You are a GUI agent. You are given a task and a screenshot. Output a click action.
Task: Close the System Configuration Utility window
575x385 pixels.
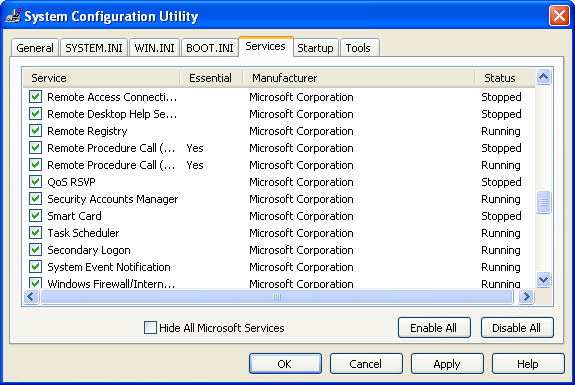click(x=559, y=16)
